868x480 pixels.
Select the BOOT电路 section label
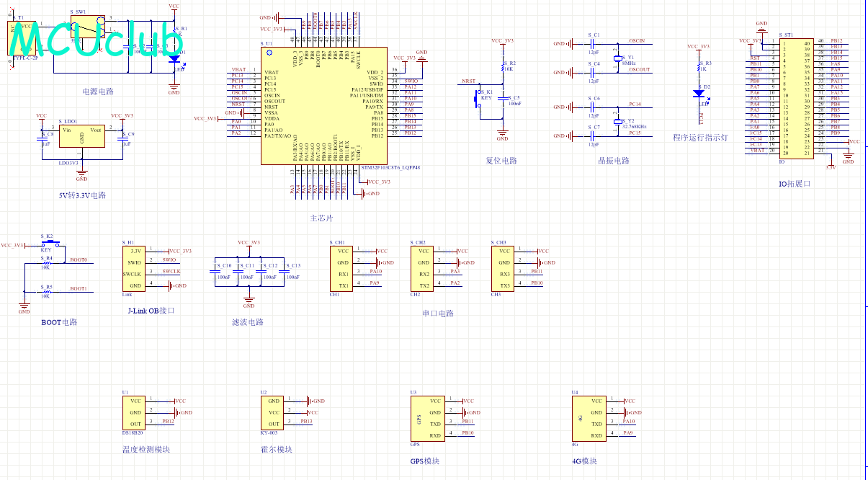click(60, 322)
